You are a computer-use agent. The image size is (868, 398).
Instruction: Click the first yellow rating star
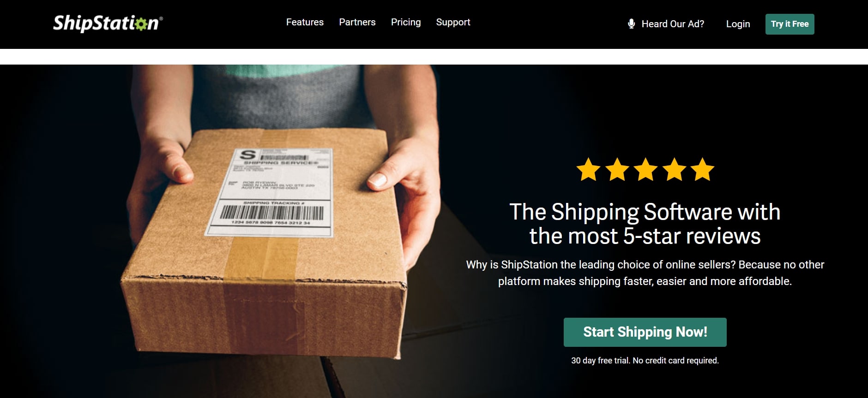pos(588,169)
